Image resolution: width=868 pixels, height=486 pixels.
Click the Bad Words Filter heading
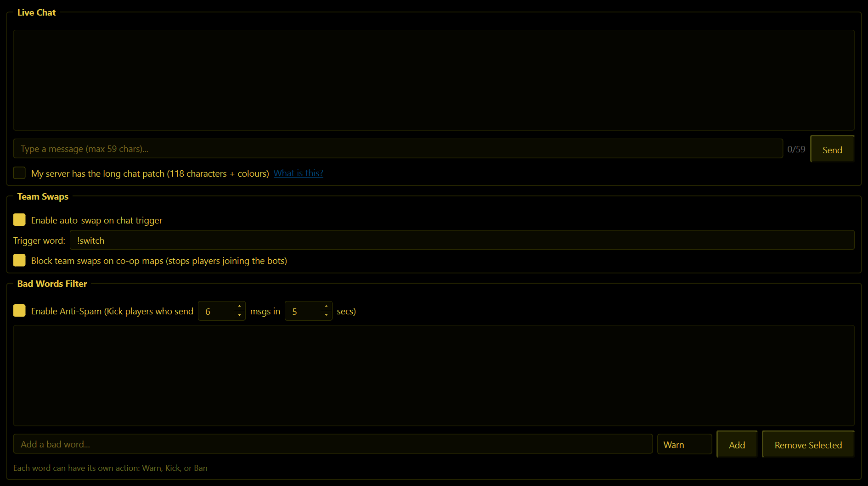(52, 284)
